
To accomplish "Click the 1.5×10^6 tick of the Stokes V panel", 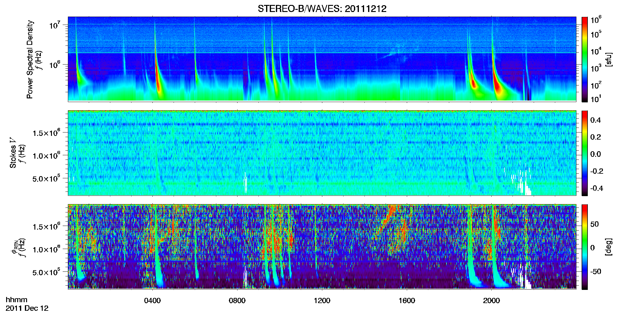I will tap(46, 133).
